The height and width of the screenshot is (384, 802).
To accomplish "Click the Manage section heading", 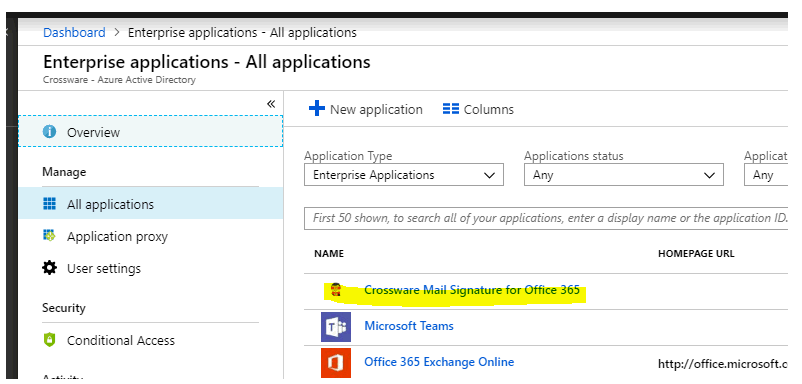I will [64, 172].
